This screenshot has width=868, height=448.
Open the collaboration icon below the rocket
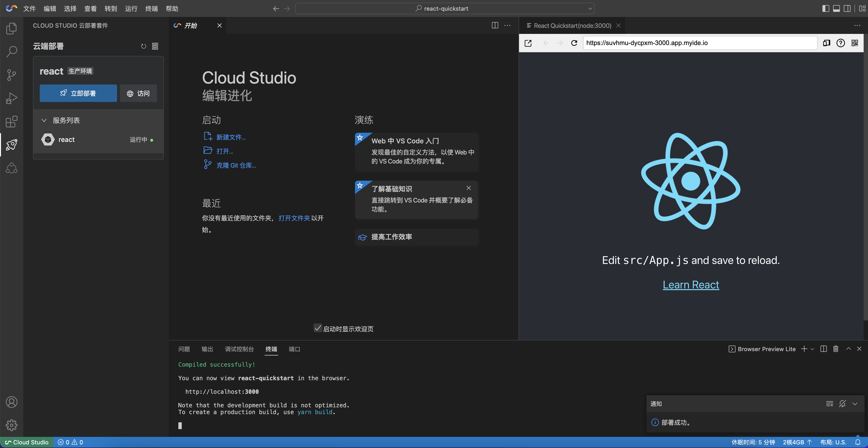(11, 168)
